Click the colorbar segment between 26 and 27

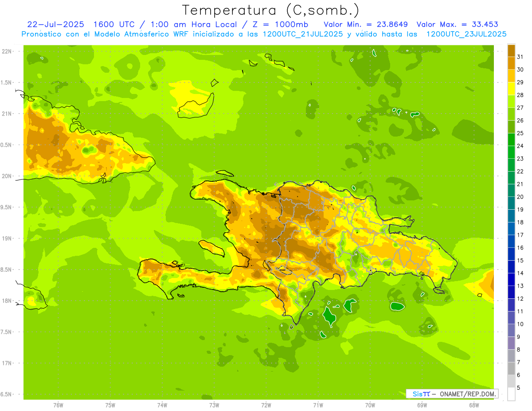click(x=511, y=114)
